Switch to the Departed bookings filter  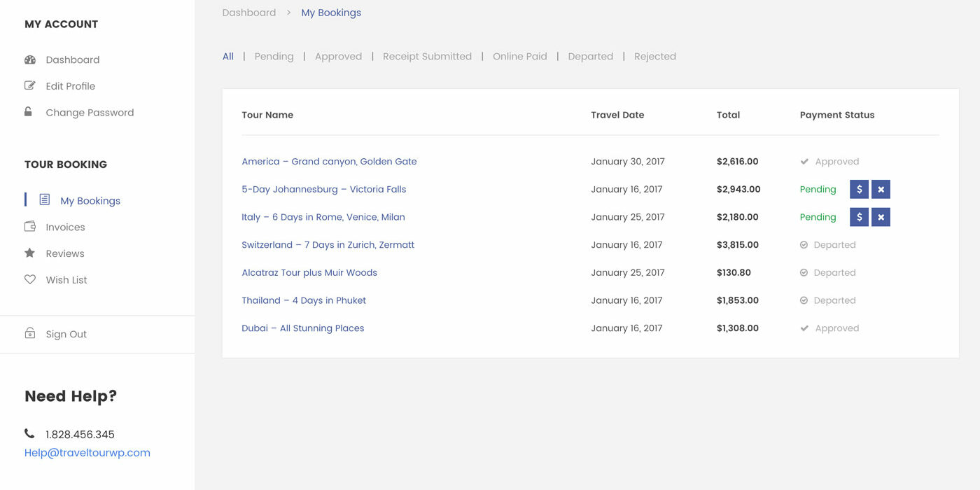coord(590,57)
